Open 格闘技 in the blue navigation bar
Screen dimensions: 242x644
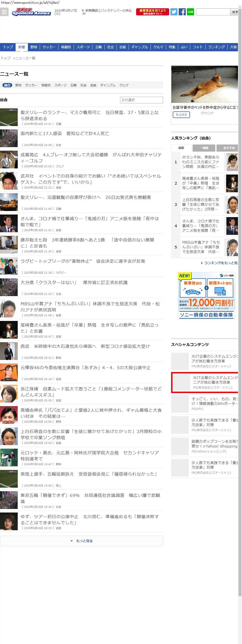(x=66, y=47)
